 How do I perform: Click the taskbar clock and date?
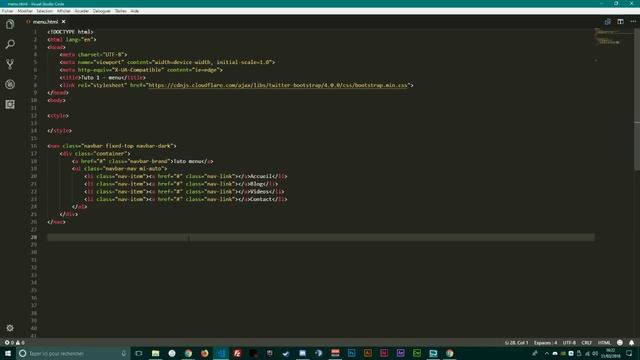pyautogui.click(x=610, y=353)
